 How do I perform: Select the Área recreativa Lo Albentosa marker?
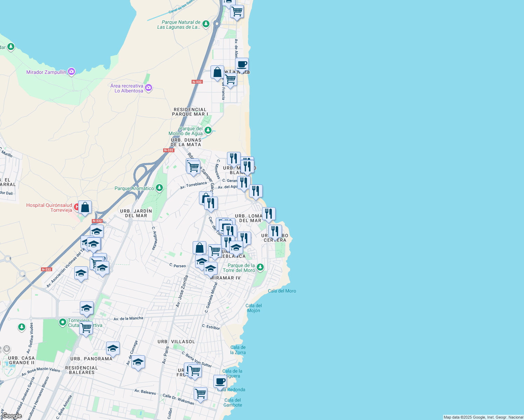pyautogui.click(x=149, y=87)
